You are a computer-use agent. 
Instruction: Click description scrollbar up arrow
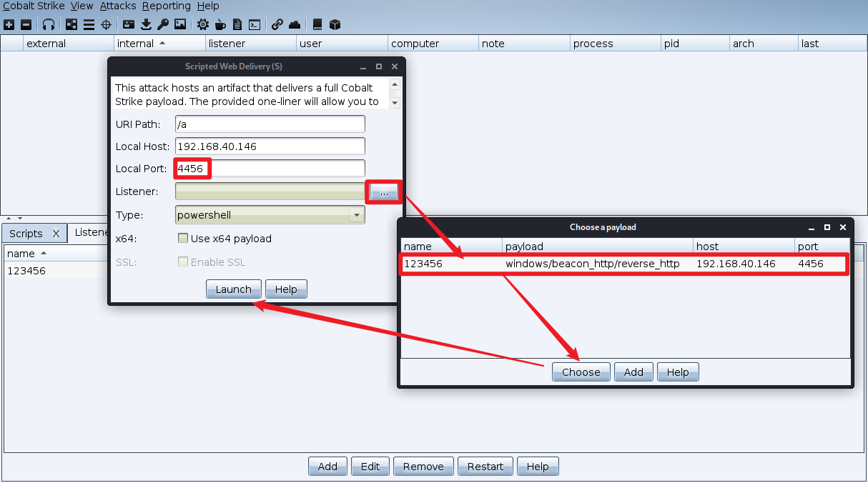(395, 84)
